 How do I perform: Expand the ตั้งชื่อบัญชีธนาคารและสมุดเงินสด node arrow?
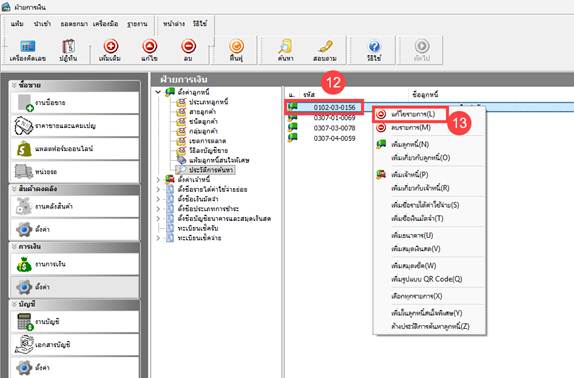(x=158, y=219)
